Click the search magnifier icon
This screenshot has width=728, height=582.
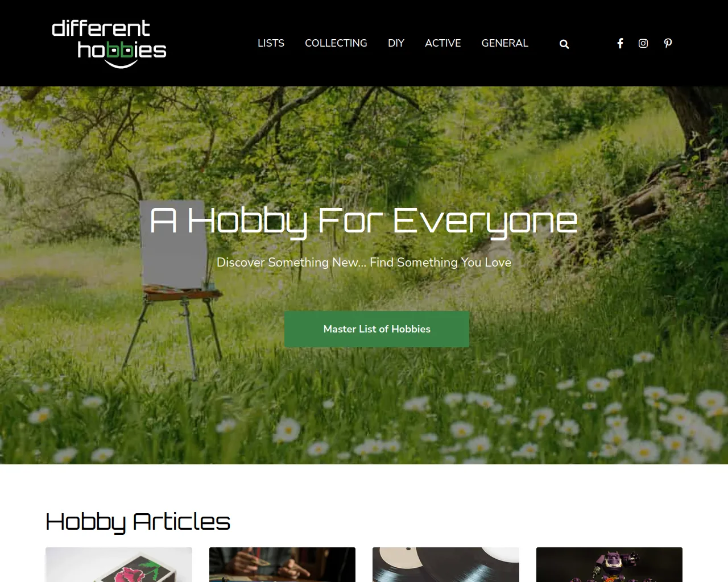[x=564, y=44]
